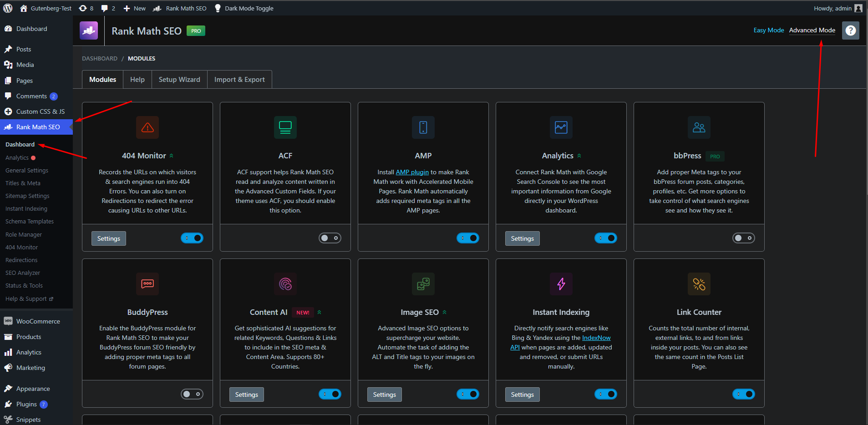This screenshot has width=868, height=425.
Task: Enable the BuddyPress module toggle
Action: (192, 394)
